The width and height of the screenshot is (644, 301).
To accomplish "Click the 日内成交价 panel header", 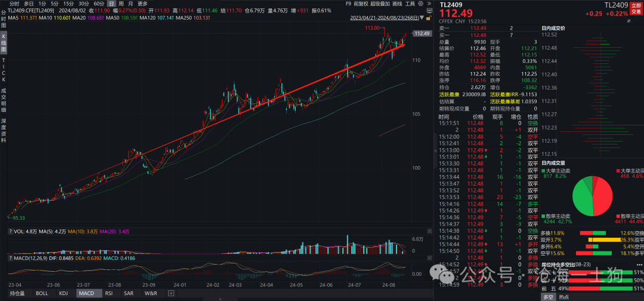I will (x=553, y=28).
